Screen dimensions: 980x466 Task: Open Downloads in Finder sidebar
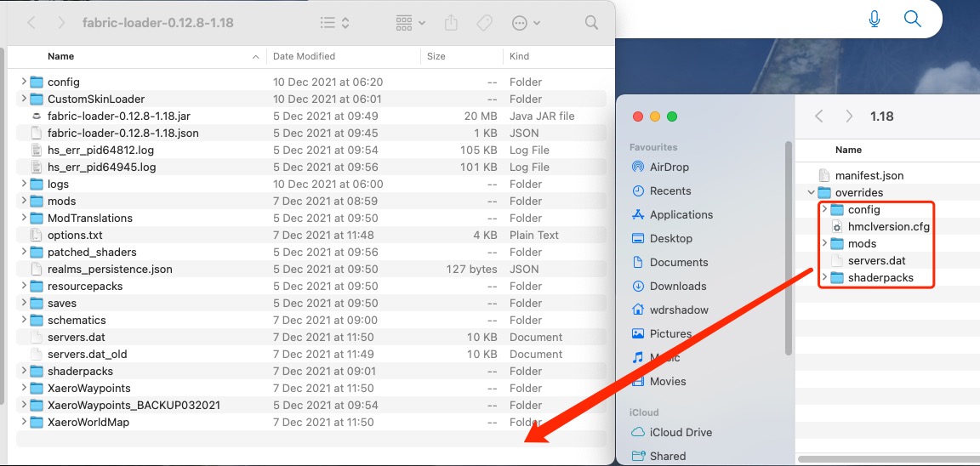(x=678, y=286)
